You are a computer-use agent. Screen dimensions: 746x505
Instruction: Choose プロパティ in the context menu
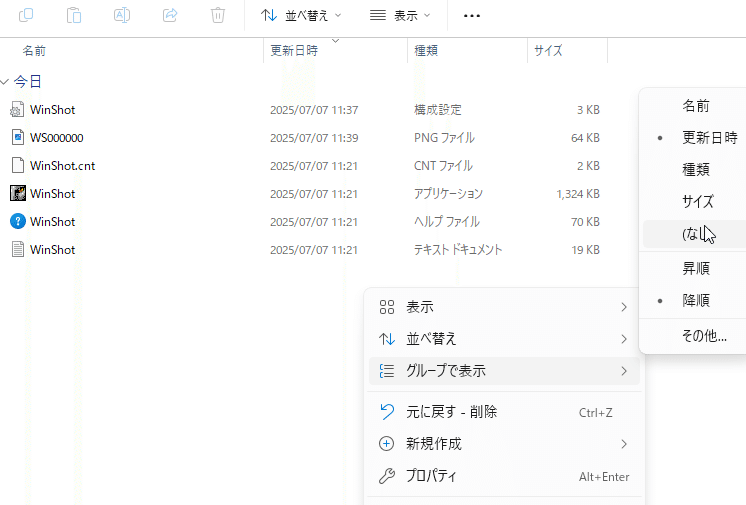[504, 475]
